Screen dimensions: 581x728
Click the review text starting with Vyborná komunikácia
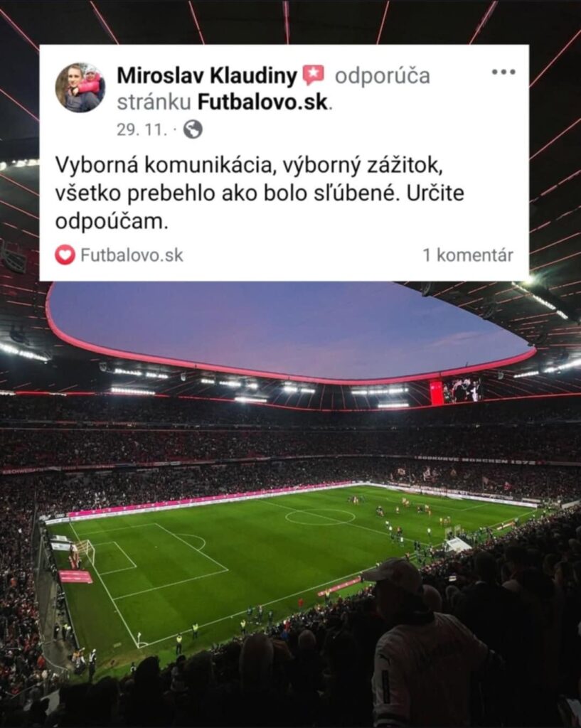260,194
